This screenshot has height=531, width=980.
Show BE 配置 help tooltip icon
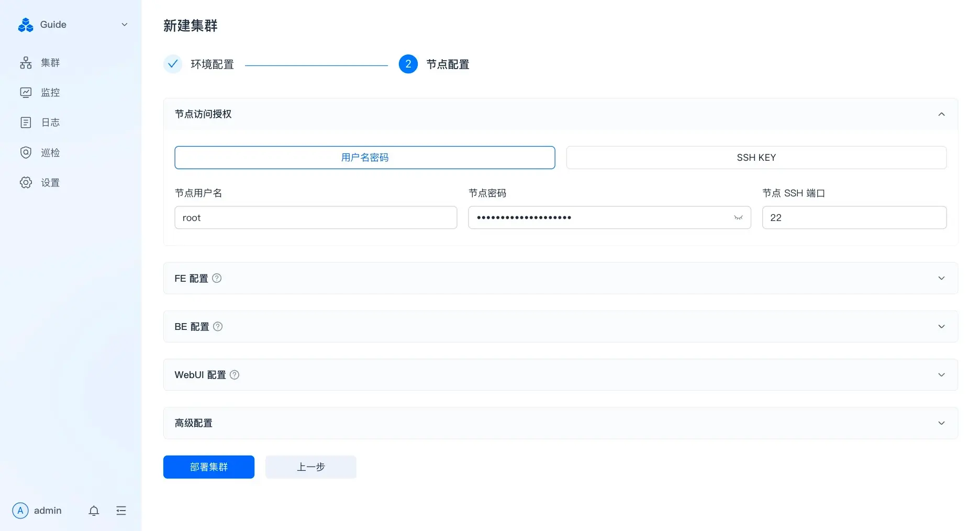point(218,326)
